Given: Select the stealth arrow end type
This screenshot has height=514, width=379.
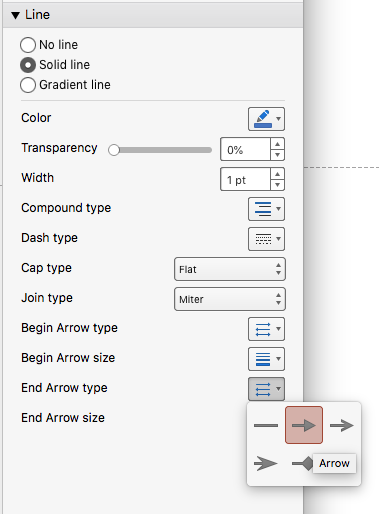Looking at the screenshot, I should 266,463.
